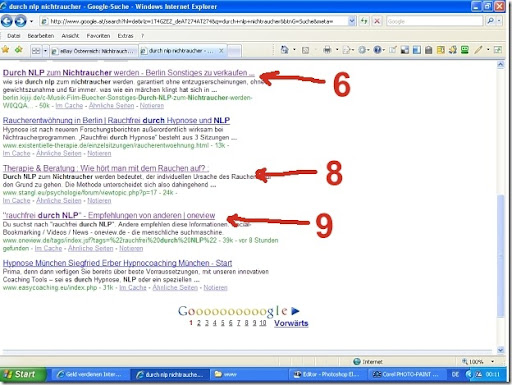
Task: Expand the tab list dropdown arrow
Action: [x=45, y=51]
